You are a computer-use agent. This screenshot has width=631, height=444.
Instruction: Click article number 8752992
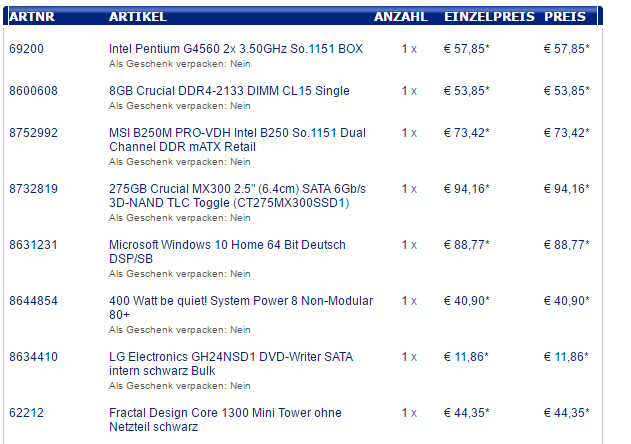[x=33, y=133]
